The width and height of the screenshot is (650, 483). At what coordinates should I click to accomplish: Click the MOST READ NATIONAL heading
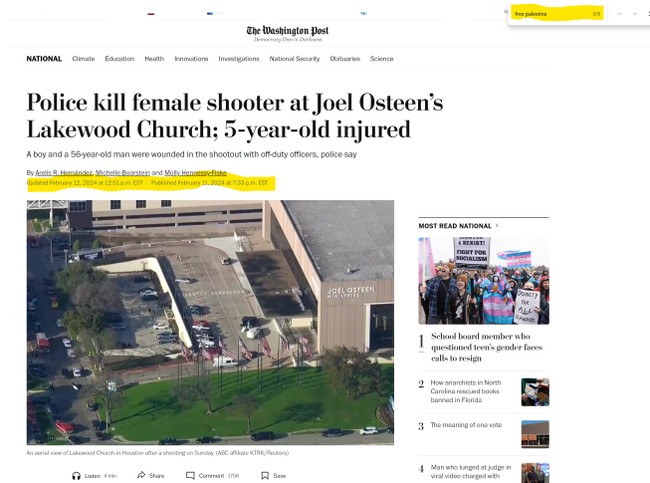(x=455, y=226)
